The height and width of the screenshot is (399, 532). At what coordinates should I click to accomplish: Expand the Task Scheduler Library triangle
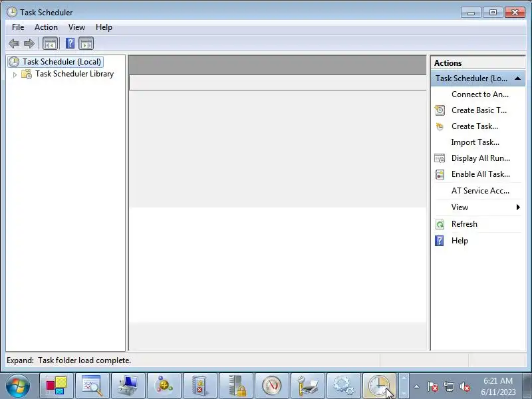click(15, 74)
